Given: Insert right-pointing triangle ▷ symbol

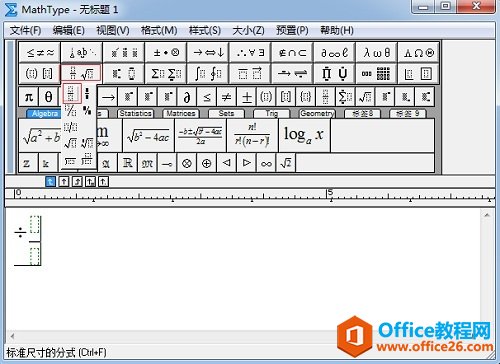Looking at the screenshot, I should pyautogui.click(x=247, y=163).
